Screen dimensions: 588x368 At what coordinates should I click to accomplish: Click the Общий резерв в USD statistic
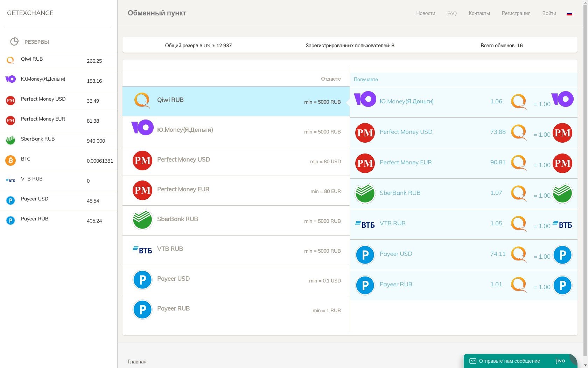[198, 46]
